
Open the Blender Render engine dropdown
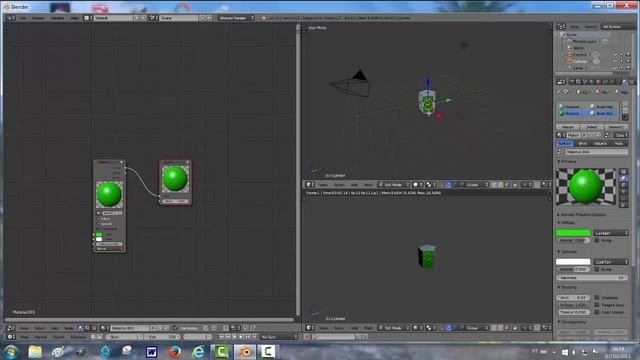(x=236, y=18)
